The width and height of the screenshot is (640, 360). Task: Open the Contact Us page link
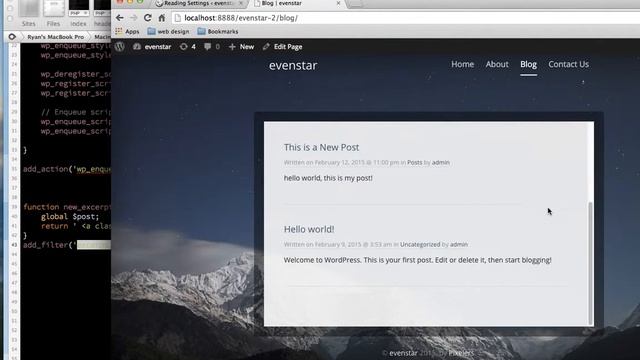568,64
